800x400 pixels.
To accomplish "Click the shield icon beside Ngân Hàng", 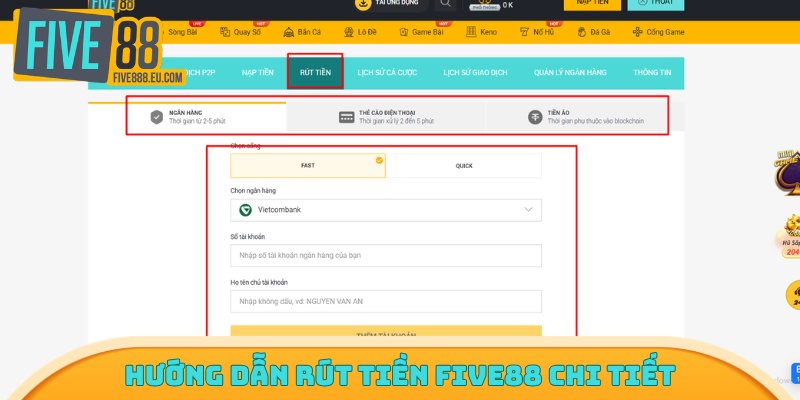I will point(157,117).
